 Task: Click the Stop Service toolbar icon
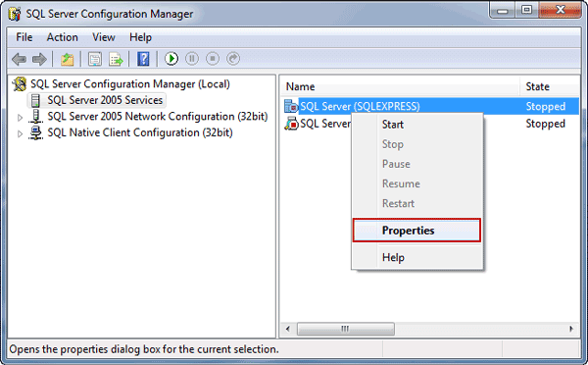[213, 59]
